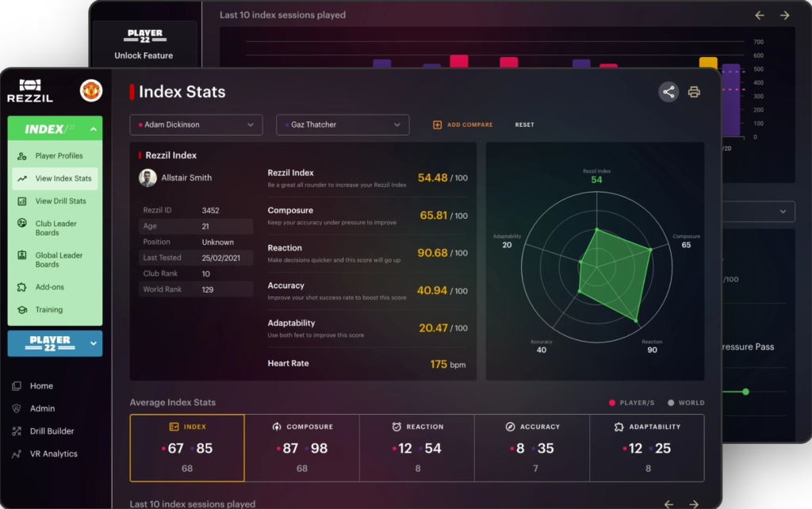
Task: Click the View Drill Stats icon
Action: click(x=21, y=201)
